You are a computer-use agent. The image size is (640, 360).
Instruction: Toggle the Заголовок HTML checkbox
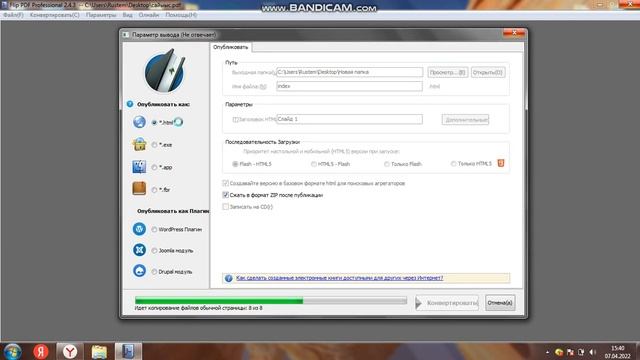click(x=235, y=120)
